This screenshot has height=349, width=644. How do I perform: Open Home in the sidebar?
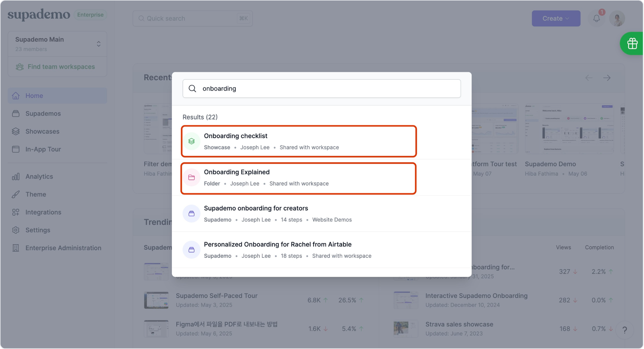click(57, 96)
